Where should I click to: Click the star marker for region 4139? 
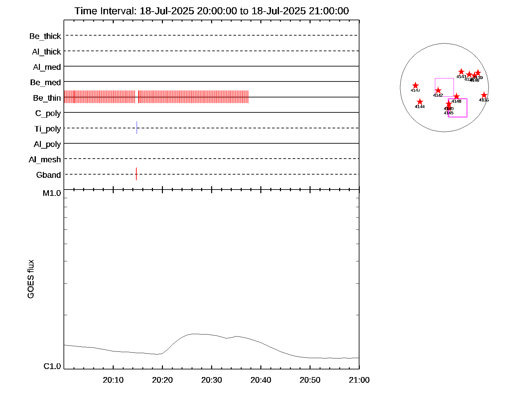click(478, 73)
